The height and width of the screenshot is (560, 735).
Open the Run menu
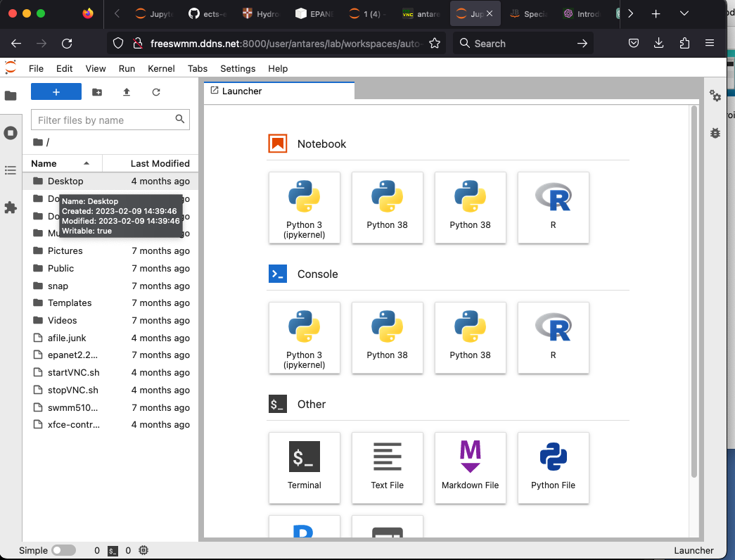pyautogui.click(x=127, y=68)
